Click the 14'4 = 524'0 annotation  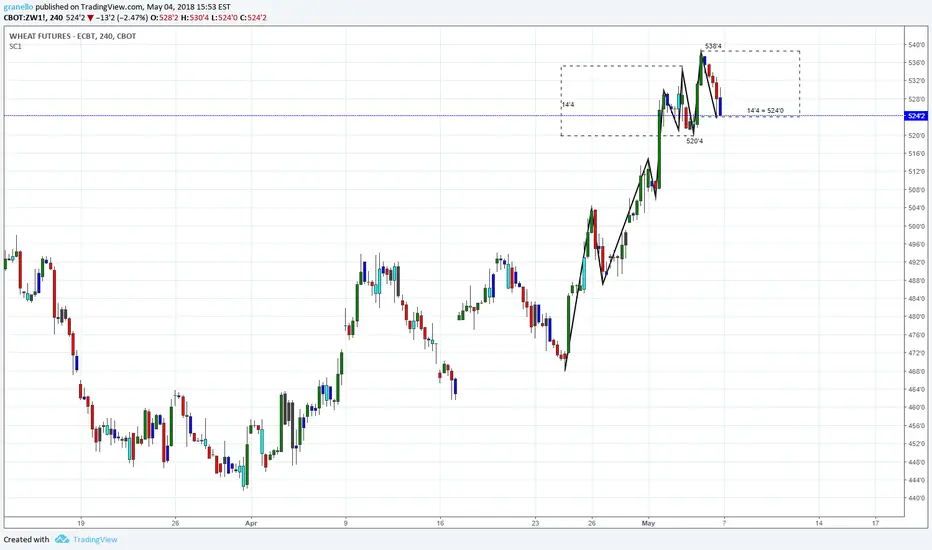click(x=765, y=111)
